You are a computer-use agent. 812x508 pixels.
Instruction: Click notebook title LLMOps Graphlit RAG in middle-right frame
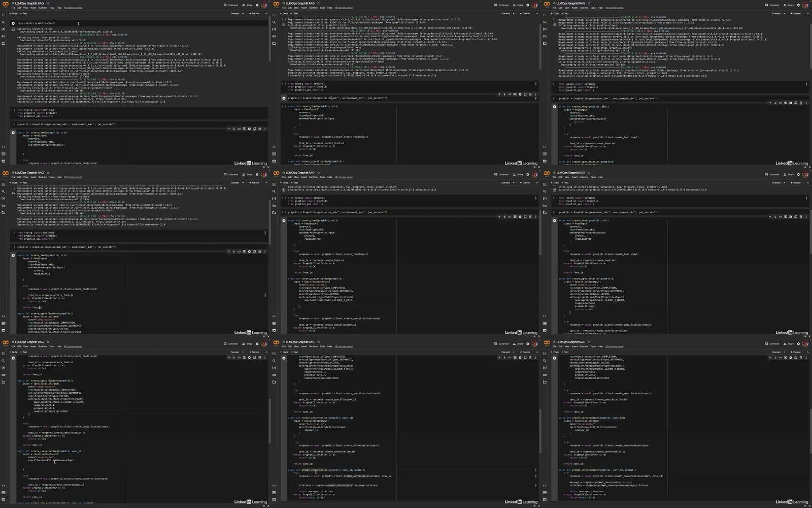click(x=571, y=173)
